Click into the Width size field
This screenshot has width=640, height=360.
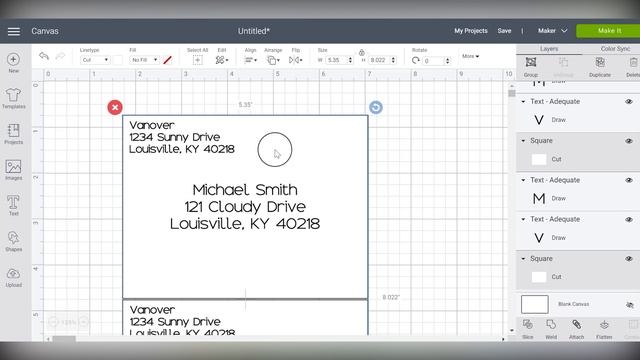(336, 60)
